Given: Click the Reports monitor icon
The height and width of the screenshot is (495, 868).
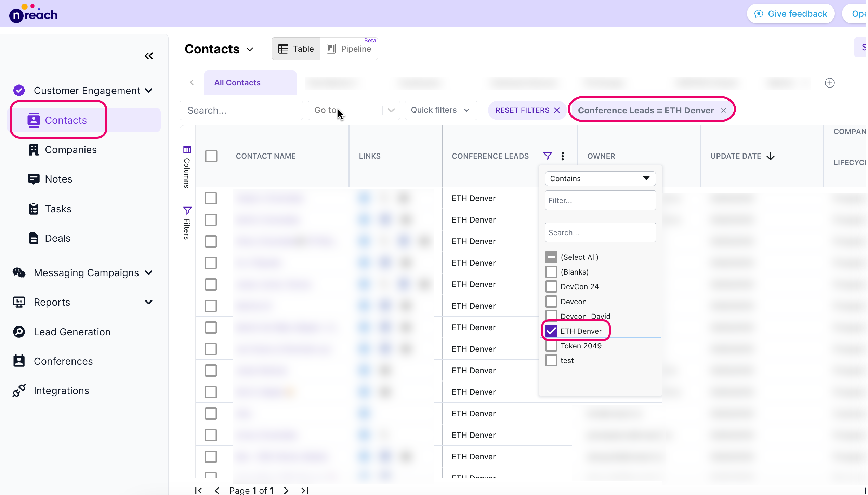Looking at the screenshot, I should click(19, 302).
